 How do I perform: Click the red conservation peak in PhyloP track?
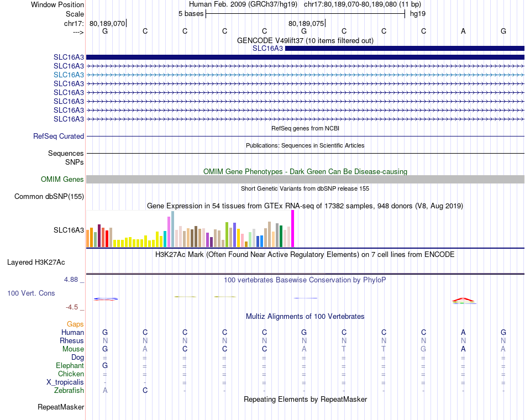coord(463,300)
